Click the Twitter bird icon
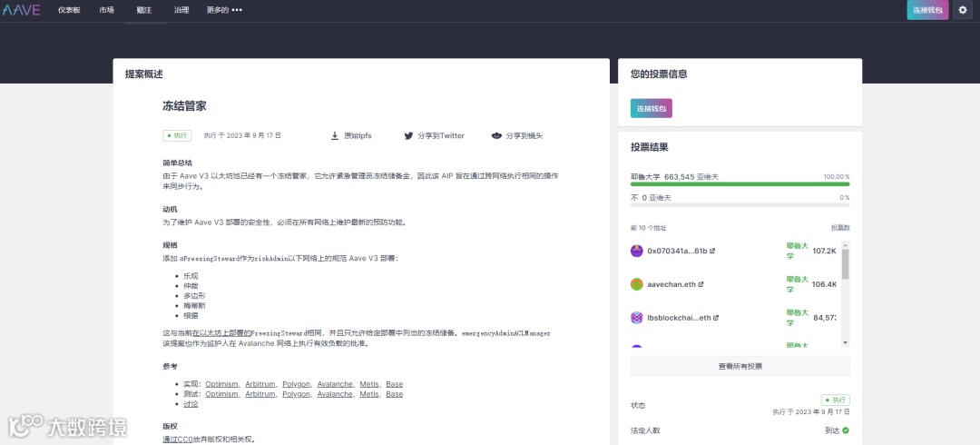 click(408, 135)
